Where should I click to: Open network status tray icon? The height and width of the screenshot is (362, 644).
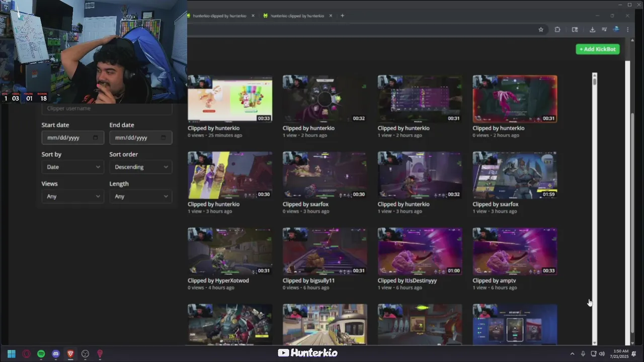[594, 354]
